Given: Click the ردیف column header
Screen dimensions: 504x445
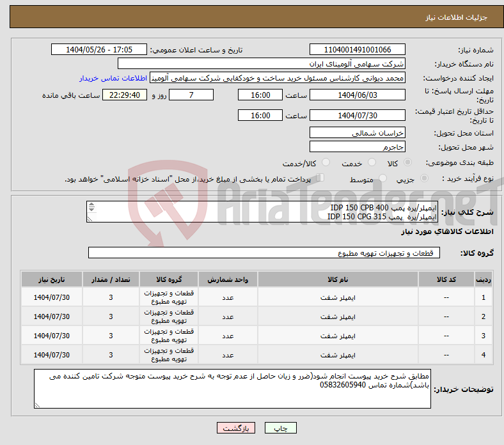Looking at the screenshot, I should point(483,279).
